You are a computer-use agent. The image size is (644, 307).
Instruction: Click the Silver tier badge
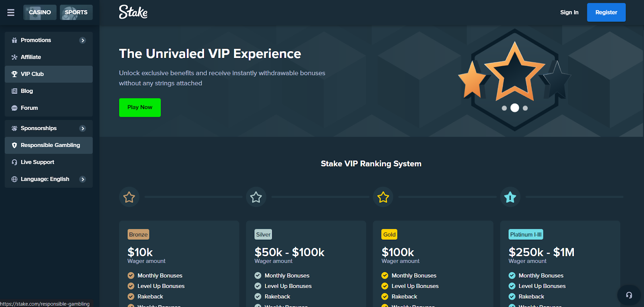[263, 234]
